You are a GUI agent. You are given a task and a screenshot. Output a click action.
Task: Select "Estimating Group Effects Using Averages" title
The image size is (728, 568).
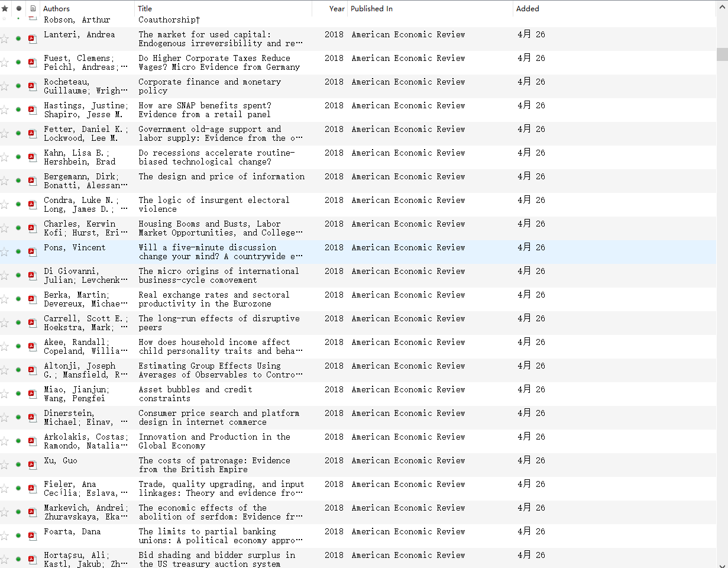pyautogui.click(x=221, y=370)
